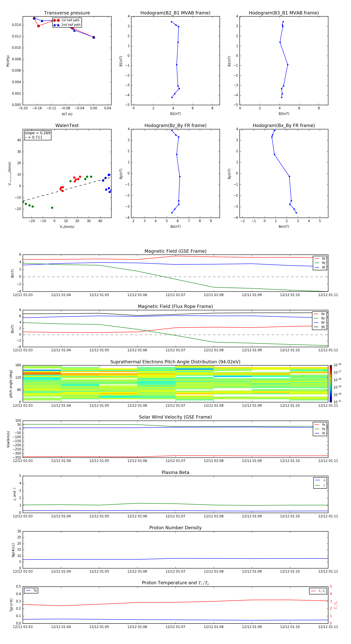This screenshot has height=644, width=351.
Task: Click the 'B2(nT)' axis label
Action: (x=175, y=114)
